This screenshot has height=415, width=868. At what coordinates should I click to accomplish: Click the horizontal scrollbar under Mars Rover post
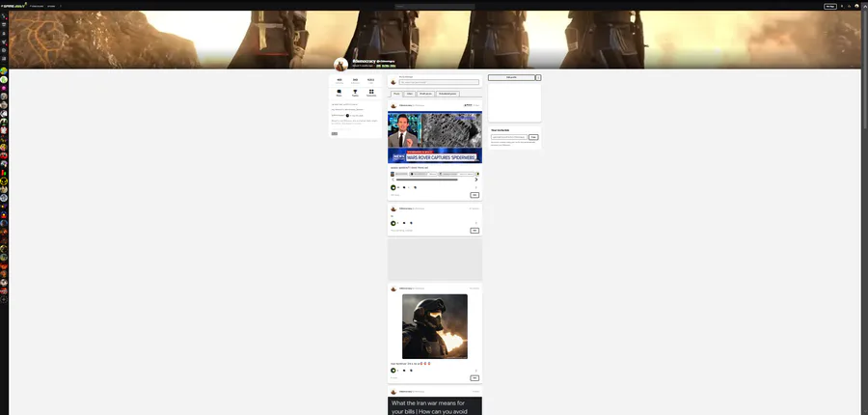427,180
